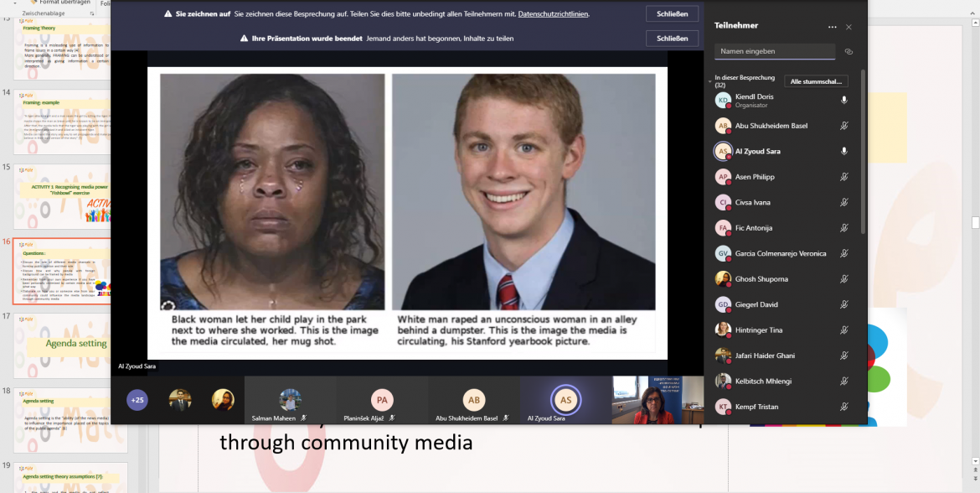The height and width of the screenshot is (493, 980).
Task: Click the GD avatar of Giegerl David
Action: tap(723, 304)
